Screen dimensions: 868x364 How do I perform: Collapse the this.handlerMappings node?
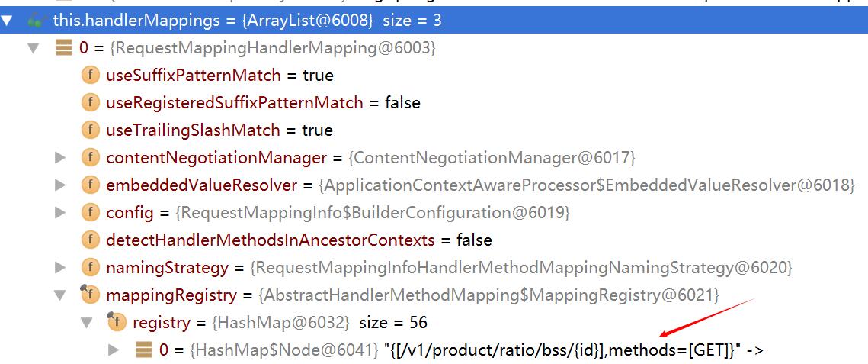coord(7,21)
